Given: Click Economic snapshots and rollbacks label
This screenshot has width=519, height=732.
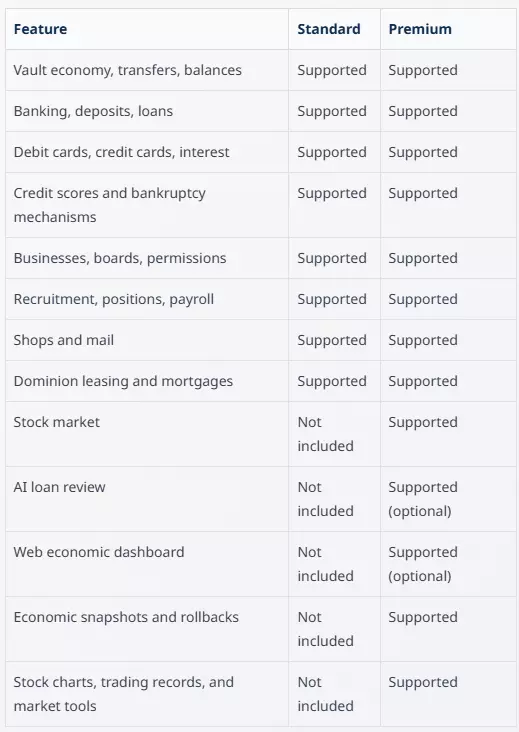Looking at the screenshot, I should (x=126, y=617).
